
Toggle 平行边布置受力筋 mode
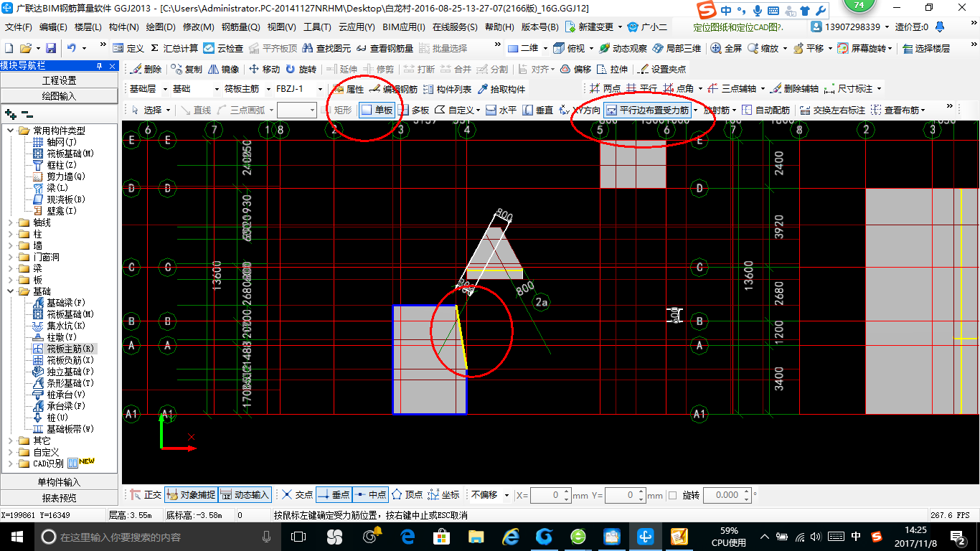coord(648,110)
